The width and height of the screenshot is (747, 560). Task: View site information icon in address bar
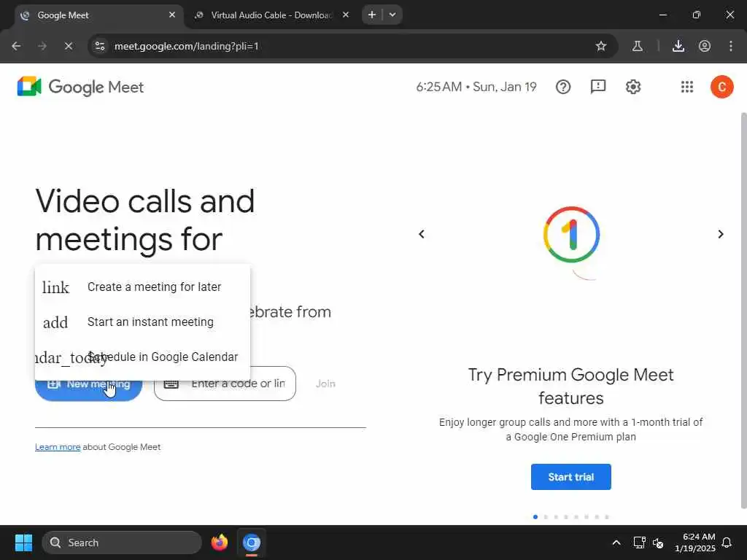(x=100, y=46)
